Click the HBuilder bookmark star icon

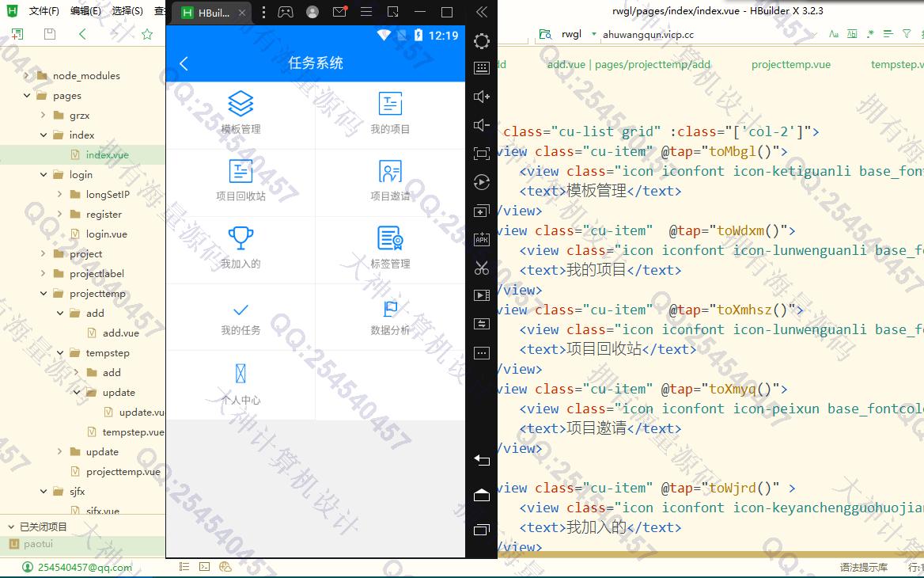tap(146, 34)
